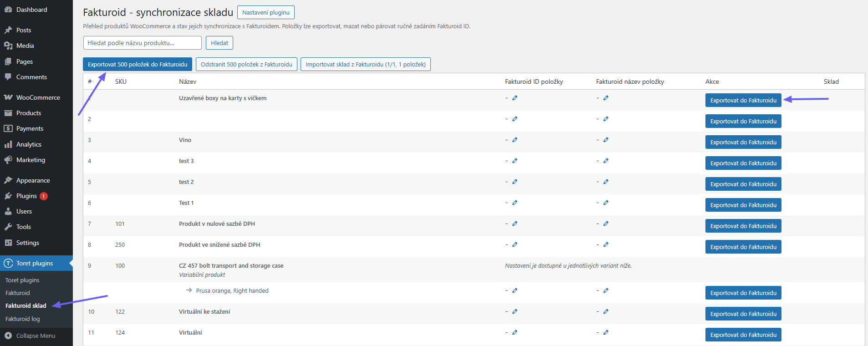Click the Dashboard icon in sidebar

8,10
